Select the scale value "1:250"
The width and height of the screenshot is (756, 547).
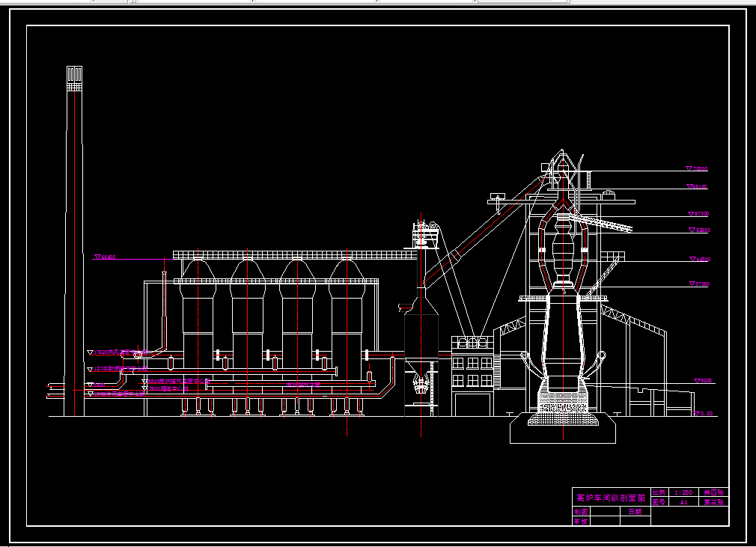point(683,492)
